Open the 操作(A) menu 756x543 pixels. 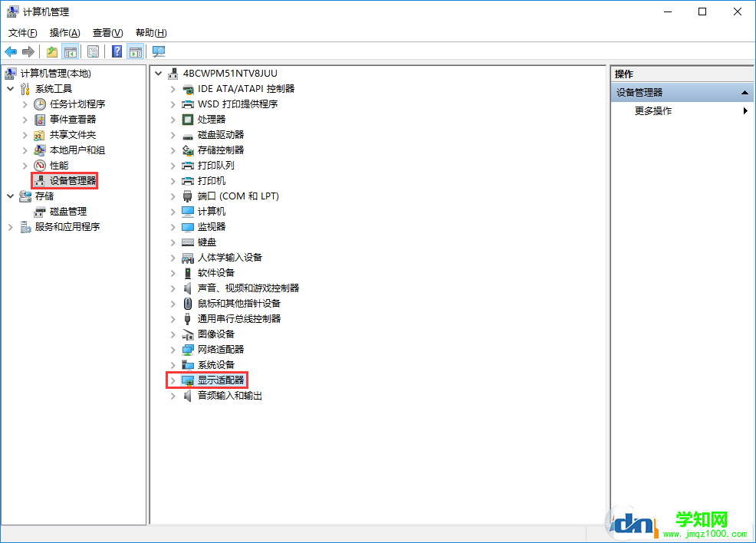(x=64, y=33)
